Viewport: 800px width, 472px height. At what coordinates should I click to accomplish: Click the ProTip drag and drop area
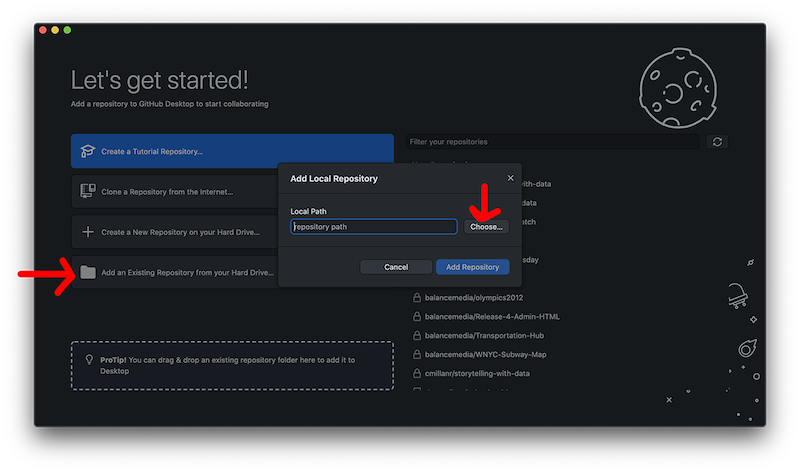tap(232, 365)
